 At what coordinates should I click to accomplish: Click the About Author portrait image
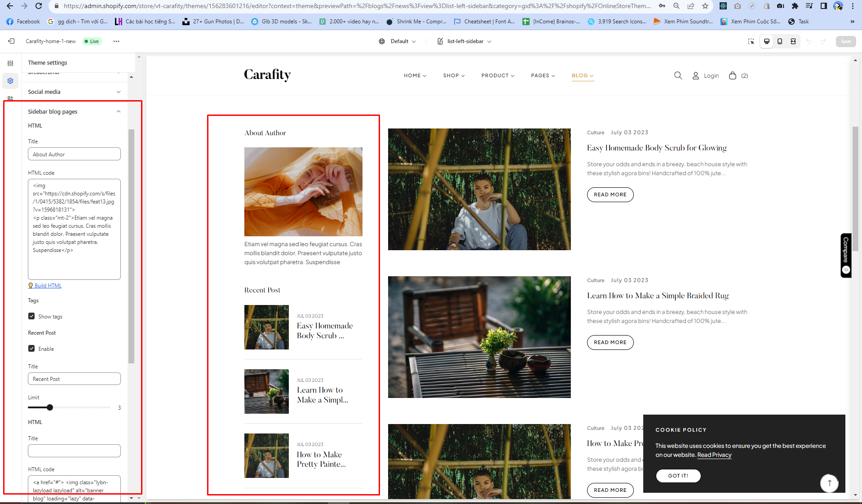[x=303, y=192]
